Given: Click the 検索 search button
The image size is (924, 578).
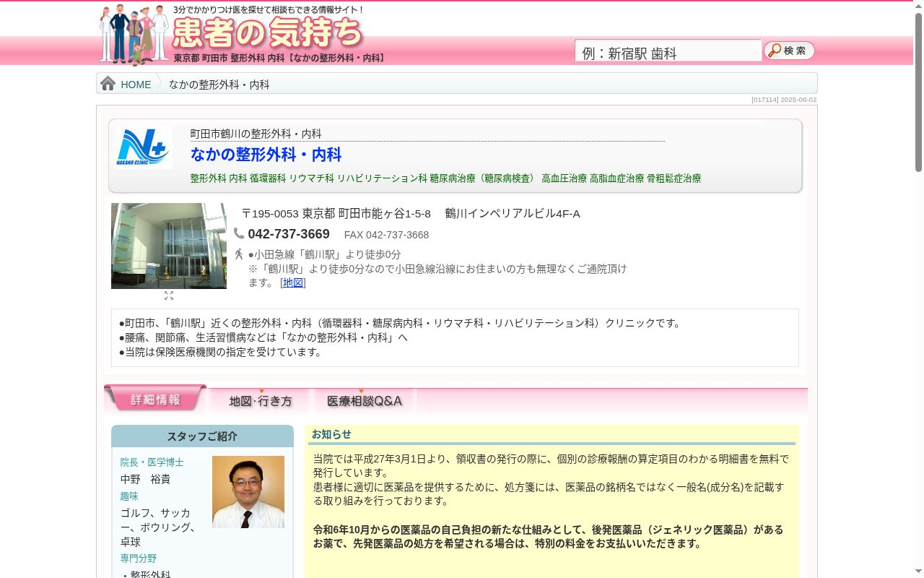Looking at the screenshot, I should tap(789, 51).
